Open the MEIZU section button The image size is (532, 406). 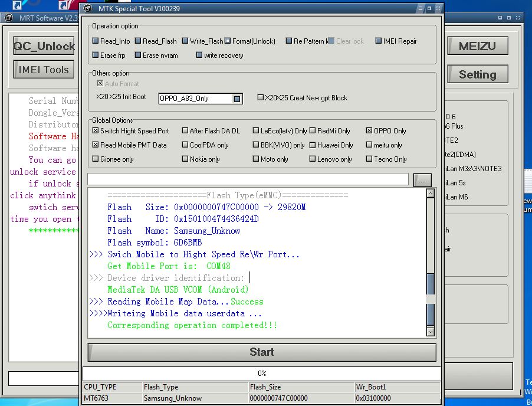click(x=478, y=46)
